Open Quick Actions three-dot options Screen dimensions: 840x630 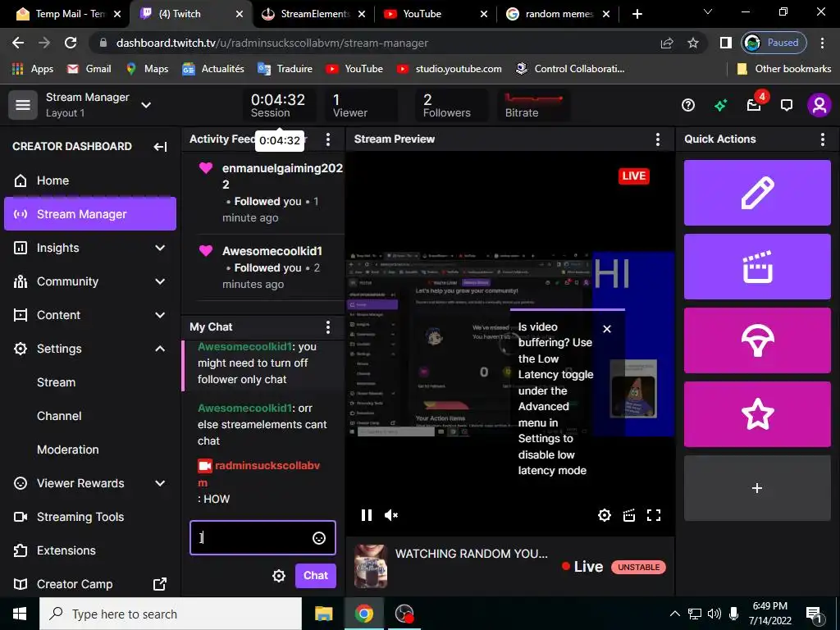point(822,139)
